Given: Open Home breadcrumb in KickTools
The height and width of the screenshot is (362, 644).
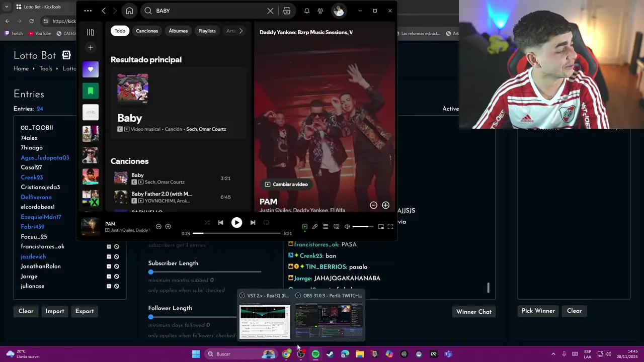Looking at the screenshot, I should pyautogui.click(x=21, y=69).
